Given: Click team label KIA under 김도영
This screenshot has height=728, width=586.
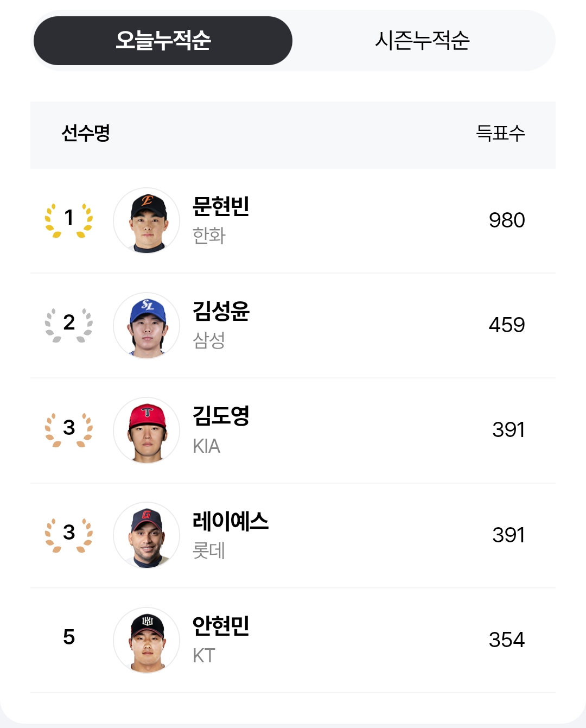Looking at the screenshot, I should coord(206,446).
